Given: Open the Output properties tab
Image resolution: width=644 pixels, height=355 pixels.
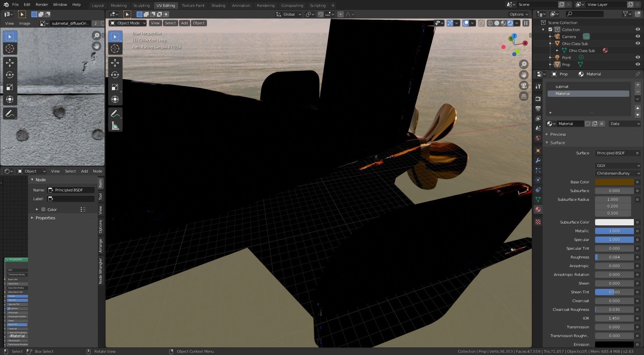Looking at the screenshot, I should [538, 109].
